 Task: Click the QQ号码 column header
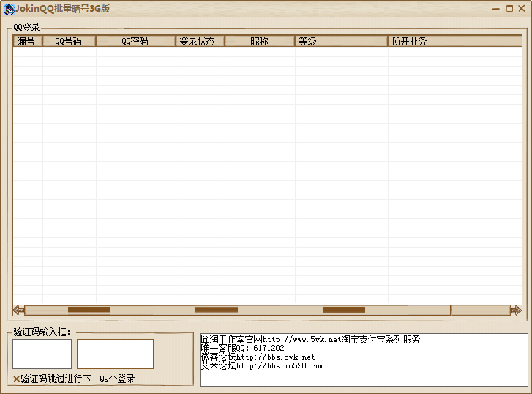click(x=69, y=41)
